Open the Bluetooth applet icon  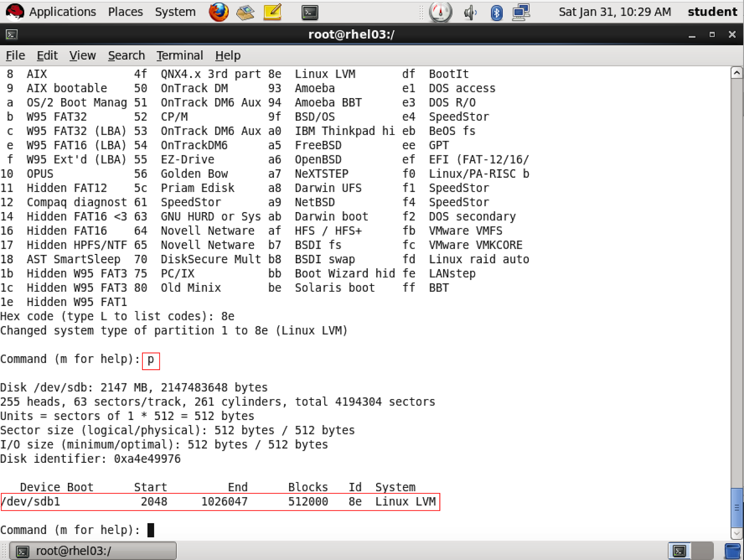[497, 13]
